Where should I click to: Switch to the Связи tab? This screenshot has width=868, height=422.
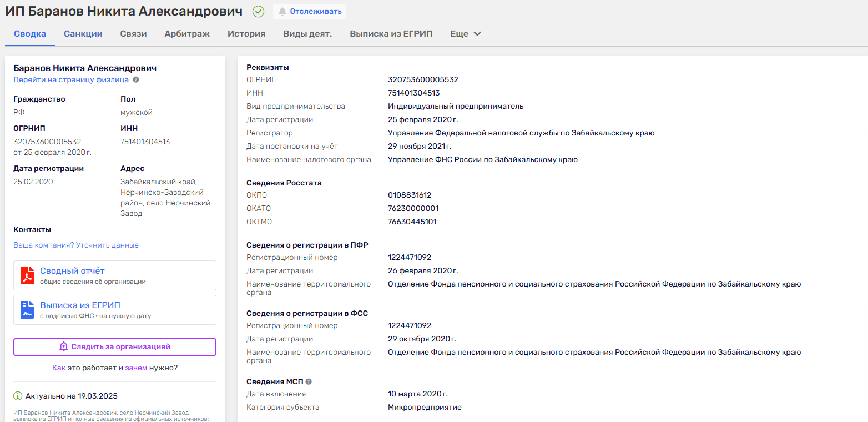[x=133, y=34]
